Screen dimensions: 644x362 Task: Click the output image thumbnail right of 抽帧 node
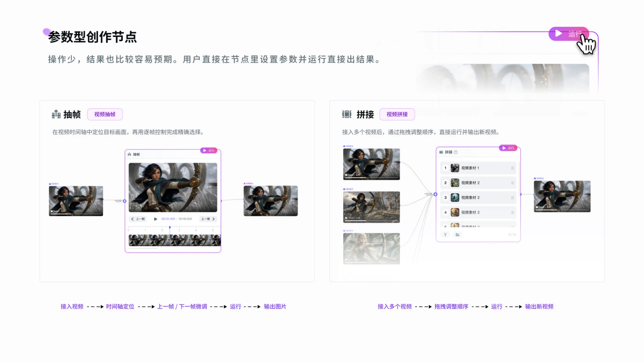[x=271, y=201]
